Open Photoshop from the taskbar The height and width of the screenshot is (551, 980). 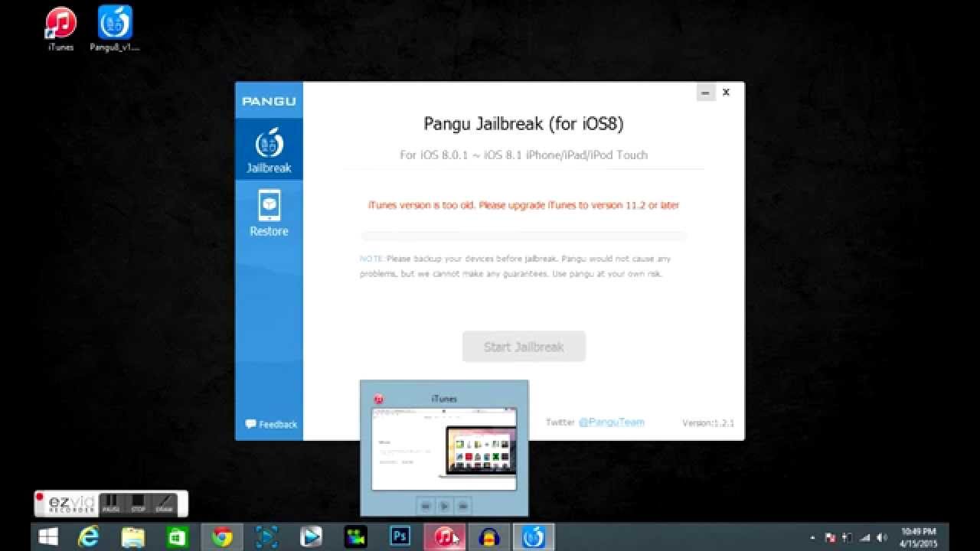pos(400,537)
